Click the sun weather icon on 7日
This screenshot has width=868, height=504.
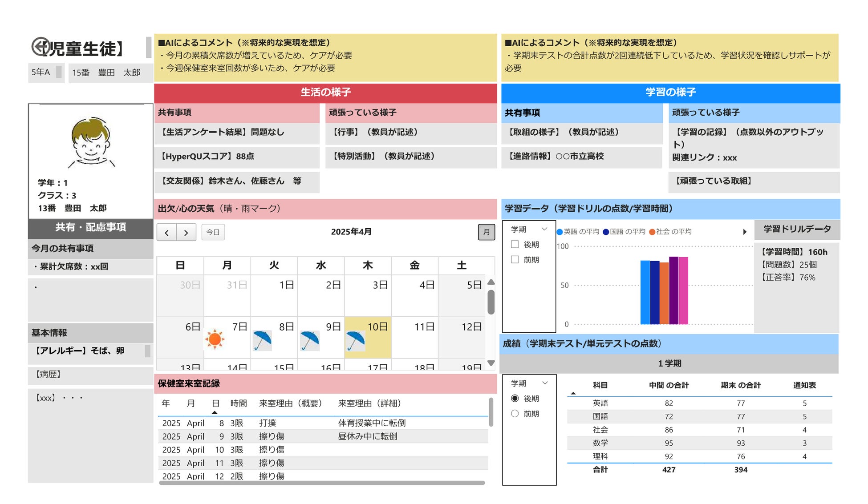(215, 339)
